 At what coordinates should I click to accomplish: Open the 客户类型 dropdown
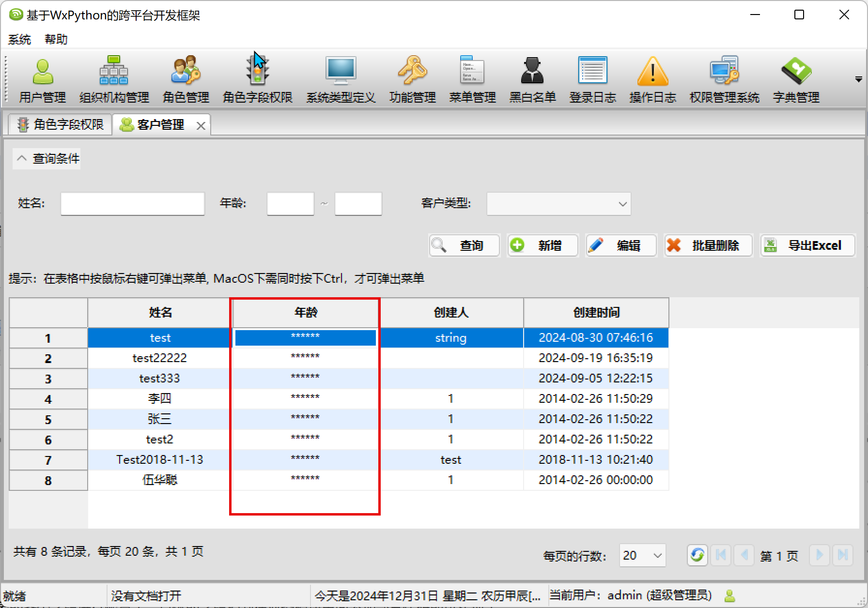[558, 204]
